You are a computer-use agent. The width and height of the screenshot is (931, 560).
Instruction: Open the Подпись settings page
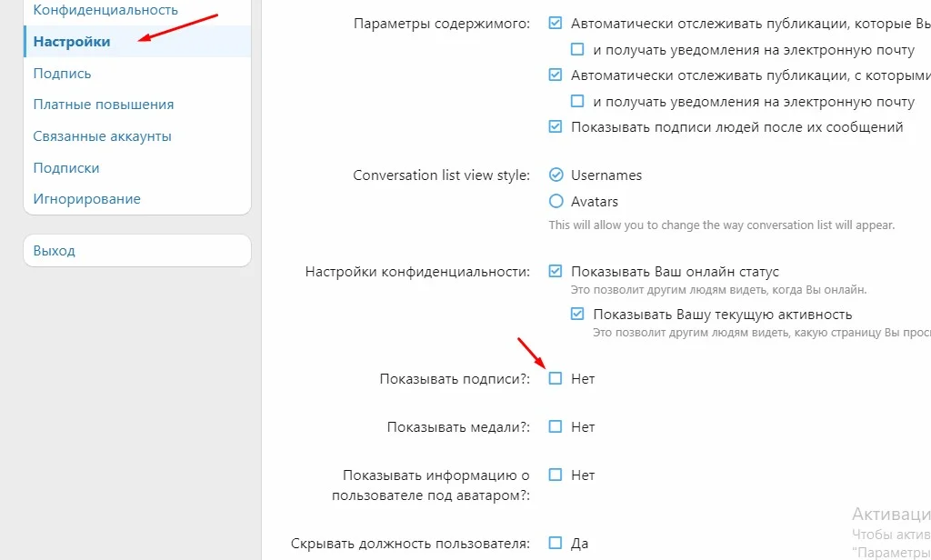click(x=62, y=73)
